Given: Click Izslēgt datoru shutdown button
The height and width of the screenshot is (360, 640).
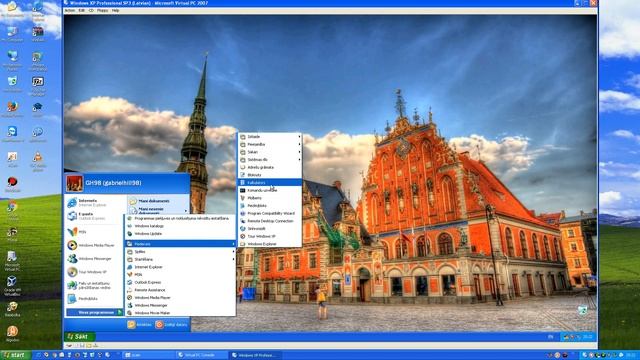Looking at the screenshot, I should pyautogui.click(x=171, y=324).
